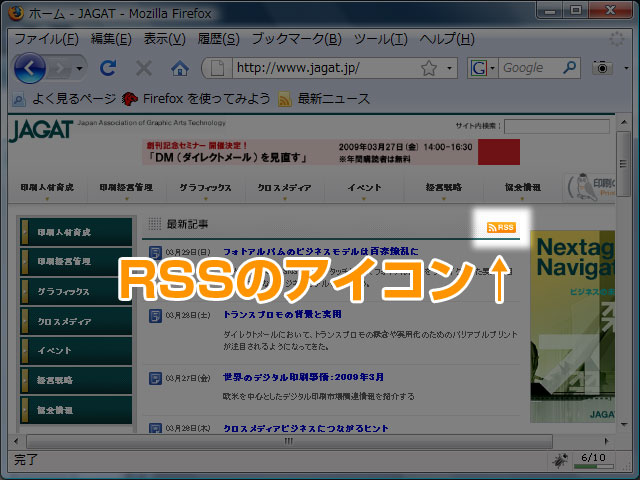Image resolution: width=640 pixels, height=480 pixels.
Task: Open article 世界のデジタル印刷事情:2009年3月
Action: pyautogui.click(x=303, y=377)
